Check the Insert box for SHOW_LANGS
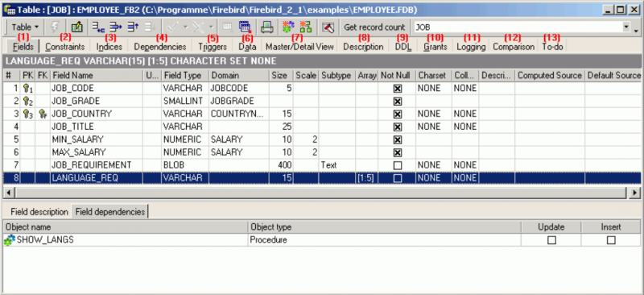The image size is (644, 295). point(611,240)
